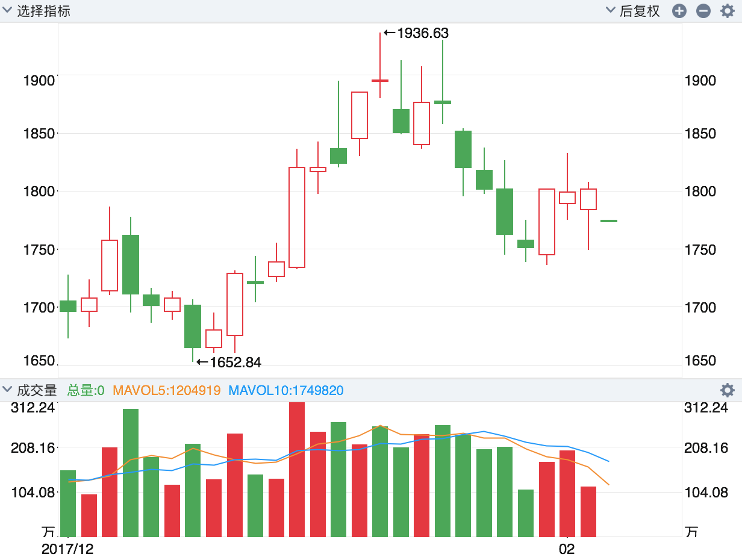Click the 02 month axis label

pyautogui.click(x=567, y=549)
